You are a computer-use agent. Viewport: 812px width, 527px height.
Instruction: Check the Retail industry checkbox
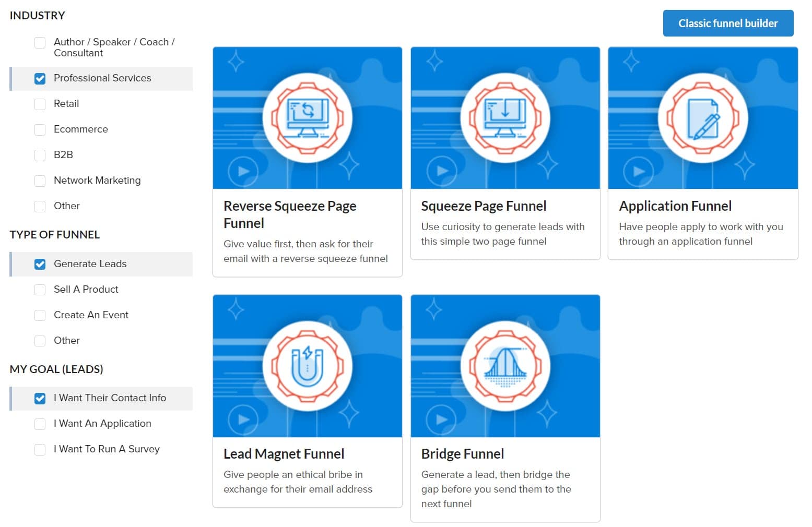click(40, 104)
